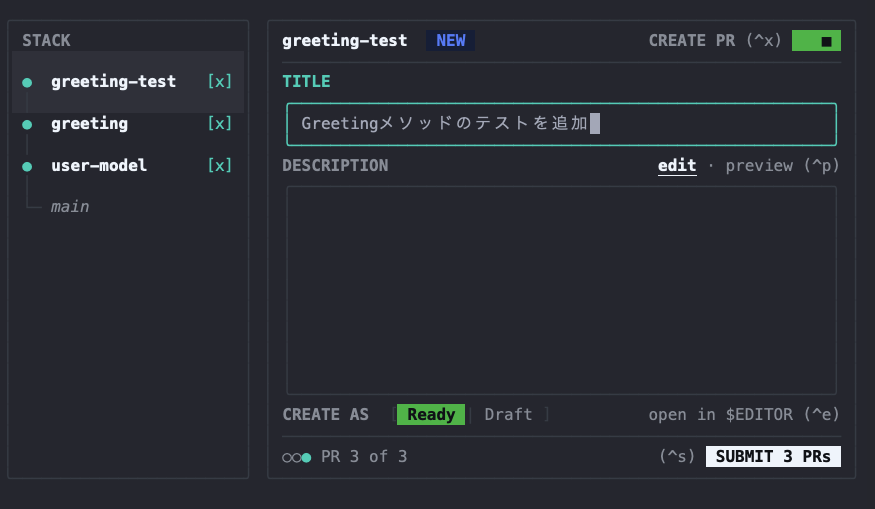This screenshot has height=509, width=875.
Task: Click the green status dot for user-model
Action: 27,166
